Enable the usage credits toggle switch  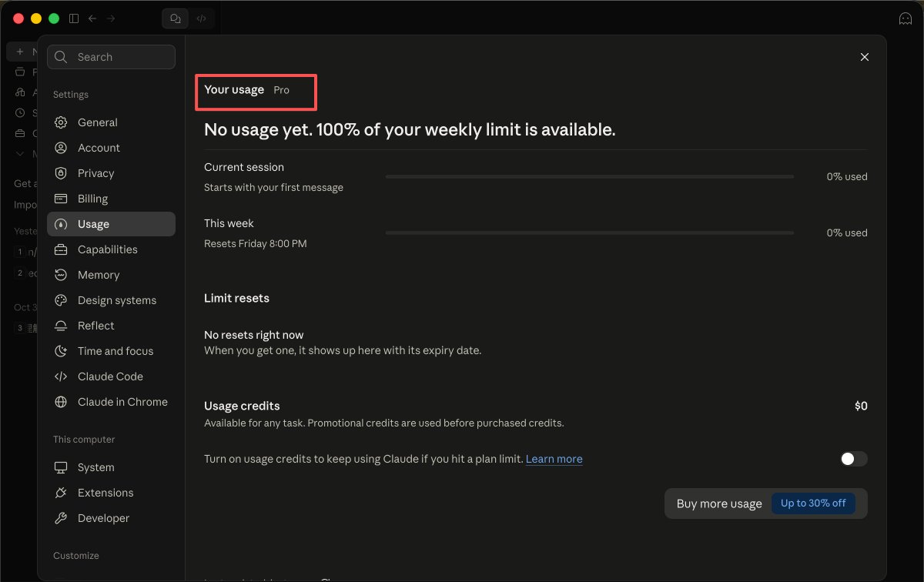click(x=854, y=459)
